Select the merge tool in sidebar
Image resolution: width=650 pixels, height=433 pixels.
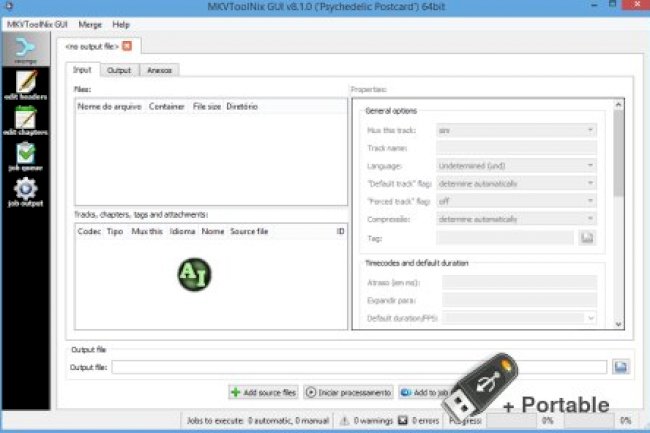tap(26, 50)
